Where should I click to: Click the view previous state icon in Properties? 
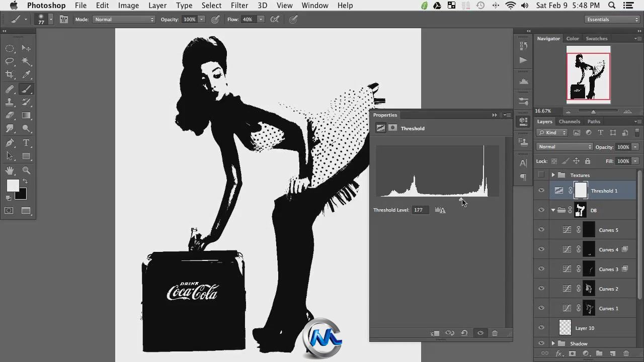pos(450,333)
